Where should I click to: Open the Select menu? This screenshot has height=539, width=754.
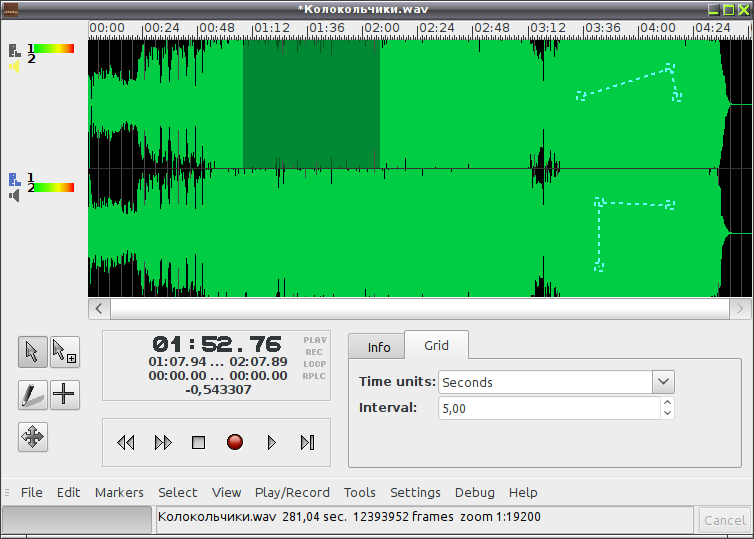[177, 492]
